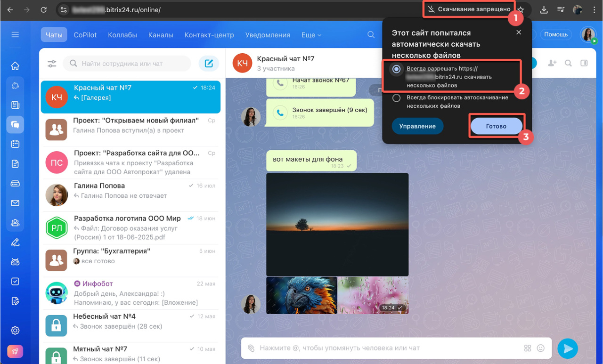Open the pink flowers image thumbnail

pos(373,295)
